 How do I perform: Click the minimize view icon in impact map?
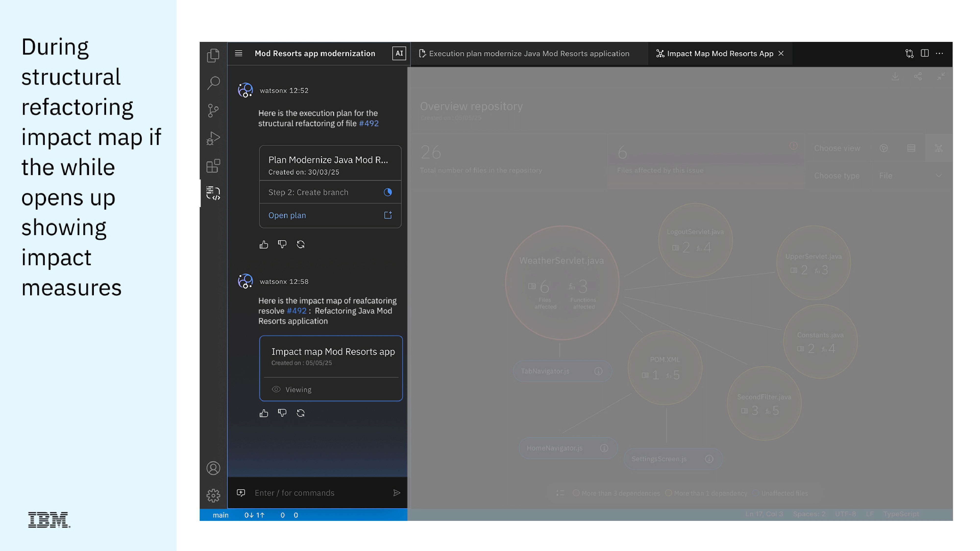pos(941,76)
